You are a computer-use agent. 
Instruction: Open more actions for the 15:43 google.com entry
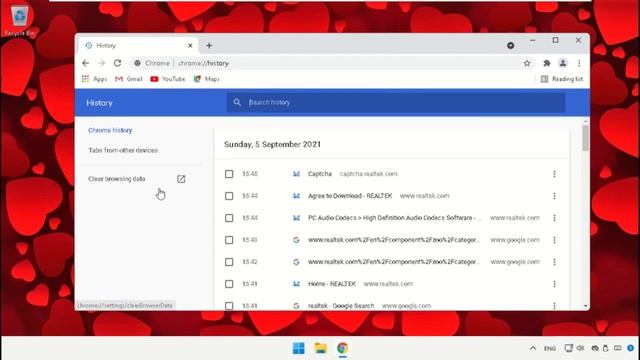tap(554, 240)
